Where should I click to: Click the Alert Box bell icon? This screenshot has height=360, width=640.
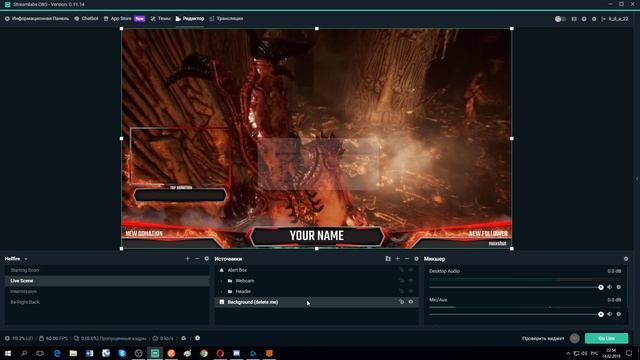[x=222, y=270]
